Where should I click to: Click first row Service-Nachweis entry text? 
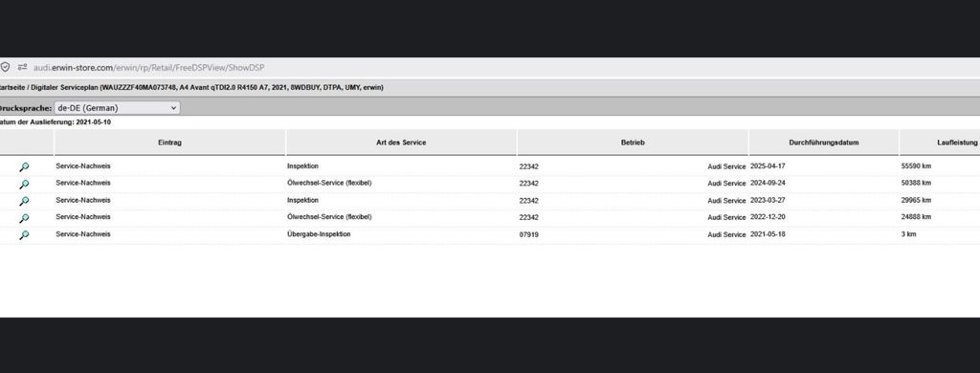pos(83,166)
